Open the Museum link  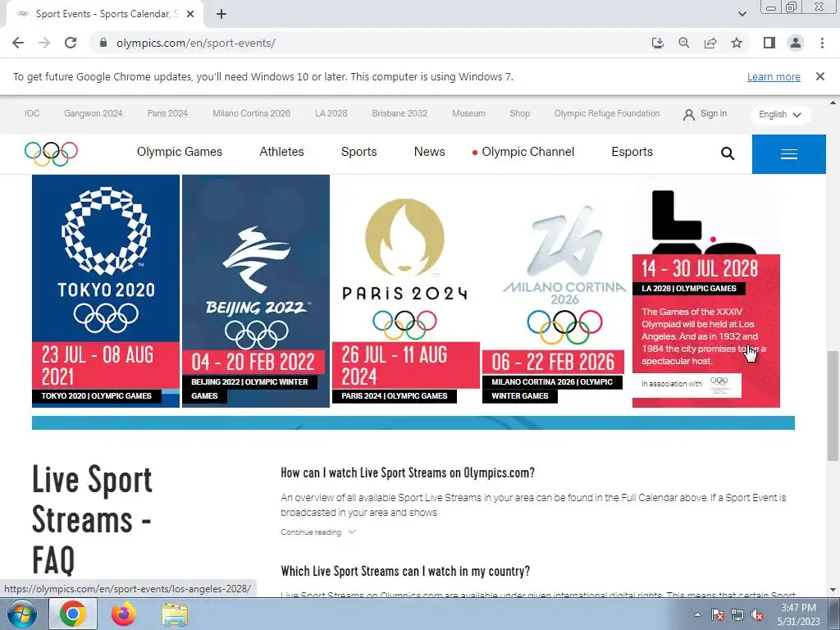468,113
